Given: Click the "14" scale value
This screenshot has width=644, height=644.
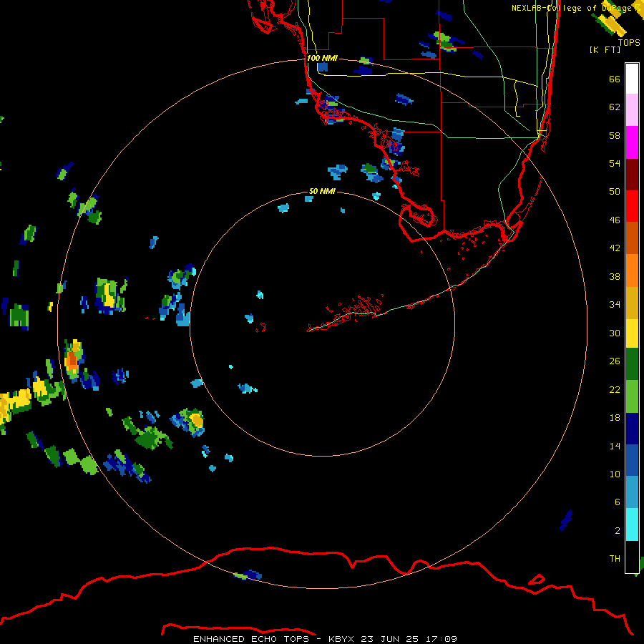Looking at the screenshot, I should pyautogui.click(x=615, y=446).
